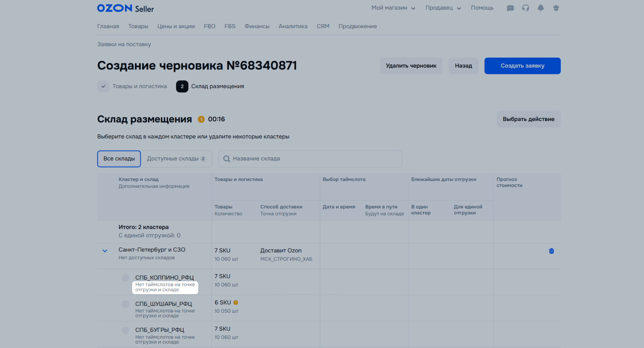Click the user profile avatar icon
This screenshot has width=644, height=348.
click(x=556, y=8)
